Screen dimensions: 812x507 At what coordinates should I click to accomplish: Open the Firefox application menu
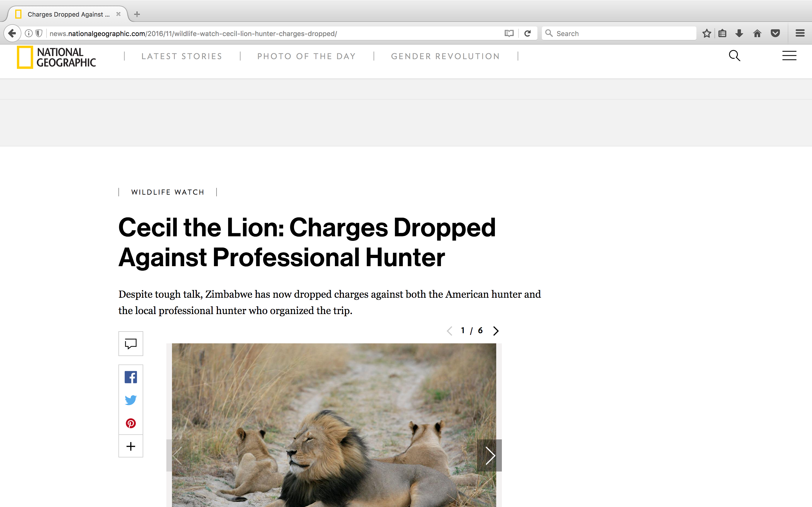pyautogui.click(x=800, y=34)
